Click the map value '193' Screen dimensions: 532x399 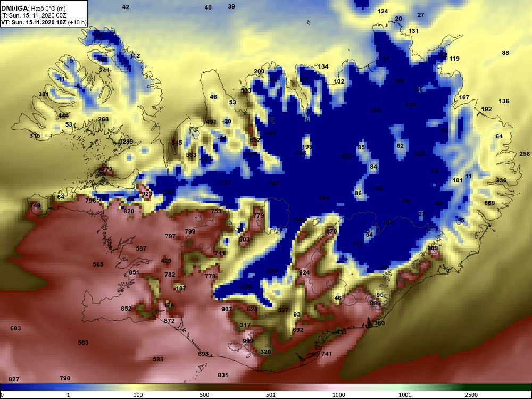[x=307, y=147]
